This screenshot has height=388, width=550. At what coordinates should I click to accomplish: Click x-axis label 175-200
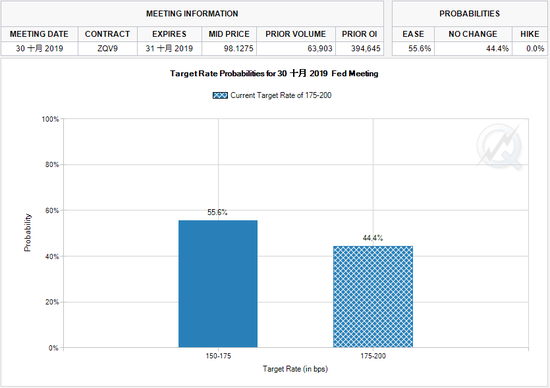(x=373, y=356)
